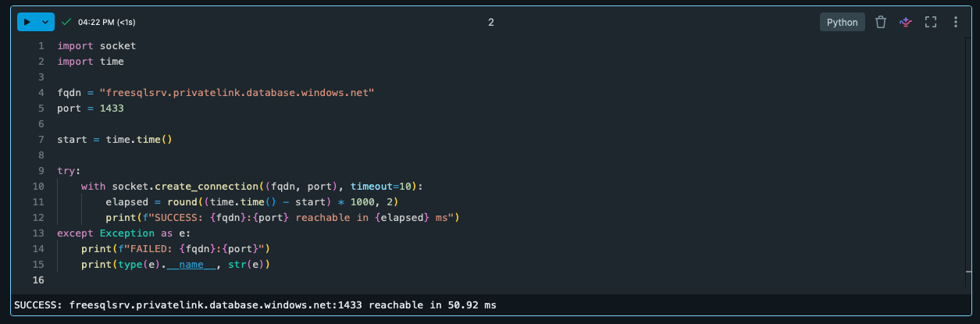Click the "import time" line
The image size is (980, 324).
(x=91, y=62)
